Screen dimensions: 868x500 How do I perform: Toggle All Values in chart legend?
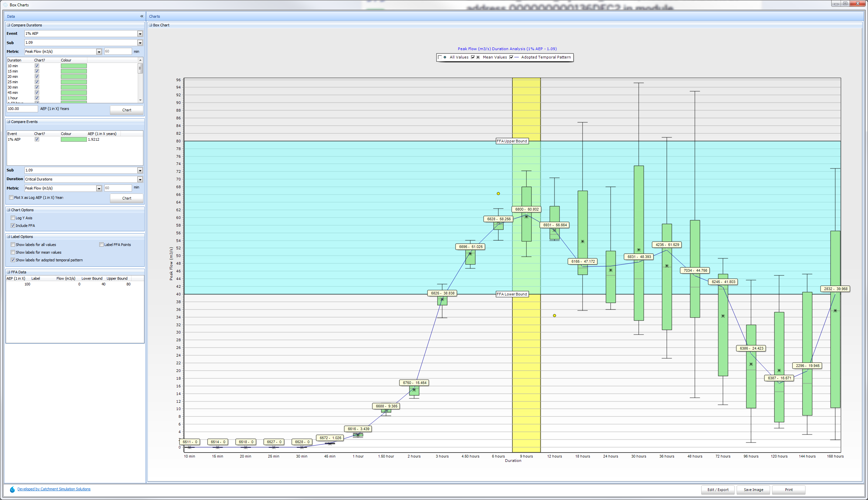click(440, 57)
